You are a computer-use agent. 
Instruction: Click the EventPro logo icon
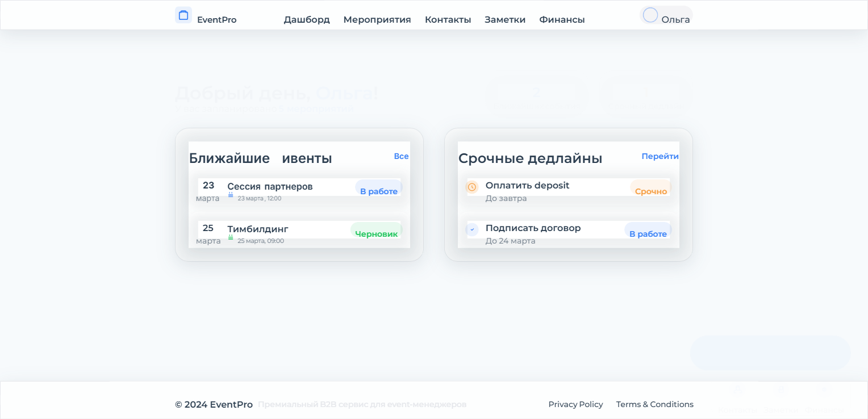tap(183, 15)
